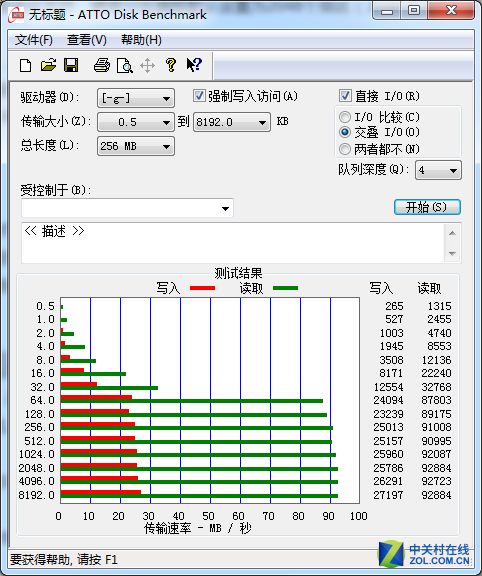This screenshot has width=482, height=576.
Task: Close the ATTO Disk Benchmark window
Action: click(x=451, y=11)
